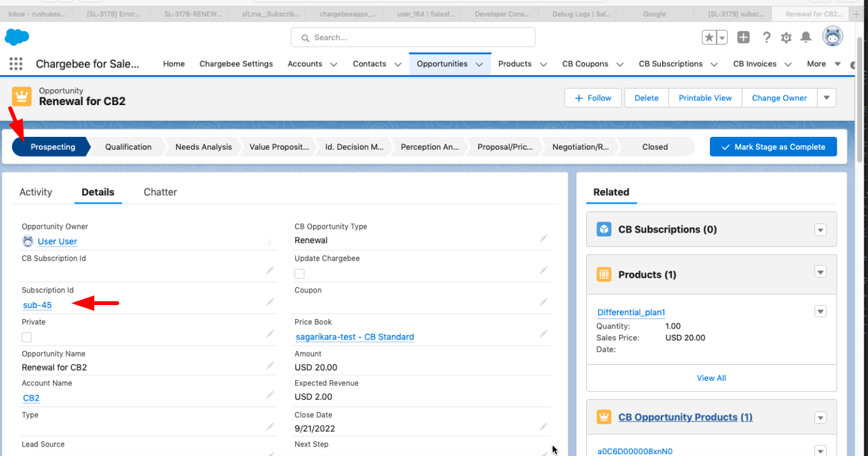The width and height of the screenshot is (868, 456).
Task: Open the App Launcher grid icon
Action: [x=16, y=64]
